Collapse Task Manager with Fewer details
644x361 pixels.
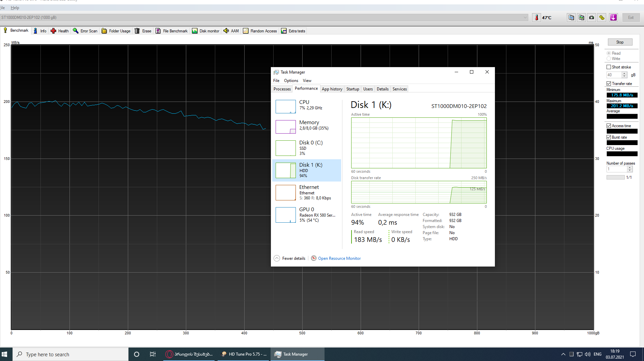pyautogui.click(x=290, y=258)
